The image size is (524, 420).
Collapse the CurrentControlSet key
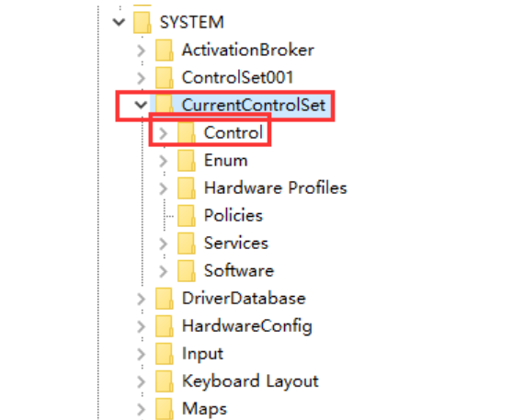tap(141, 106)
